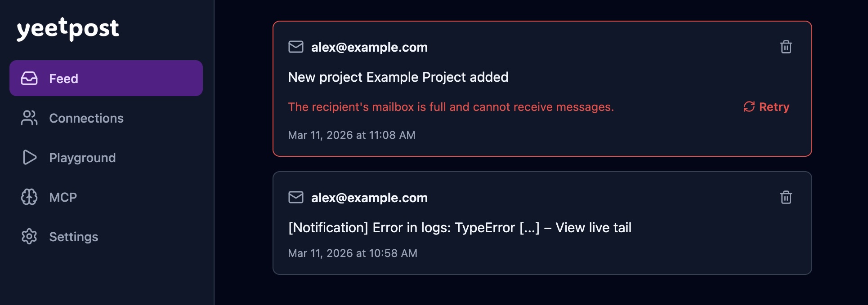Click the Feed inbox icon in sidebar

[x=29, y=78]
